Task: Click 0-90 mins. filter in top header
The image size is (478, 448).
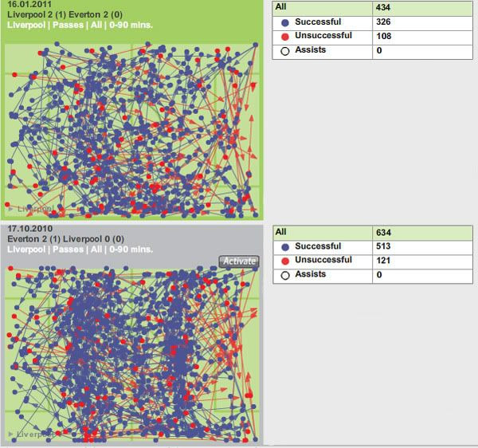Action: tap(131, 25)
